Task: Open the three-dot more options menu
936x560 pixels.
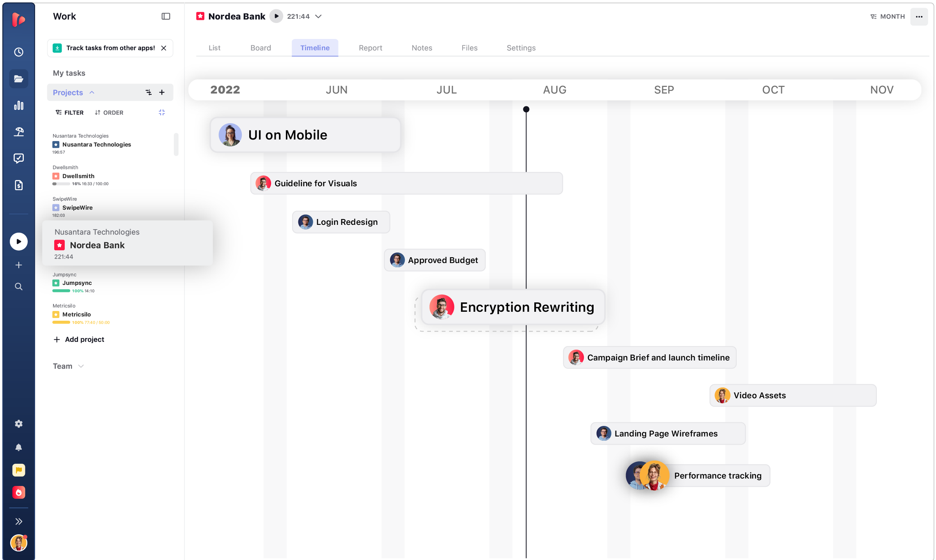Action: (919, 16)
